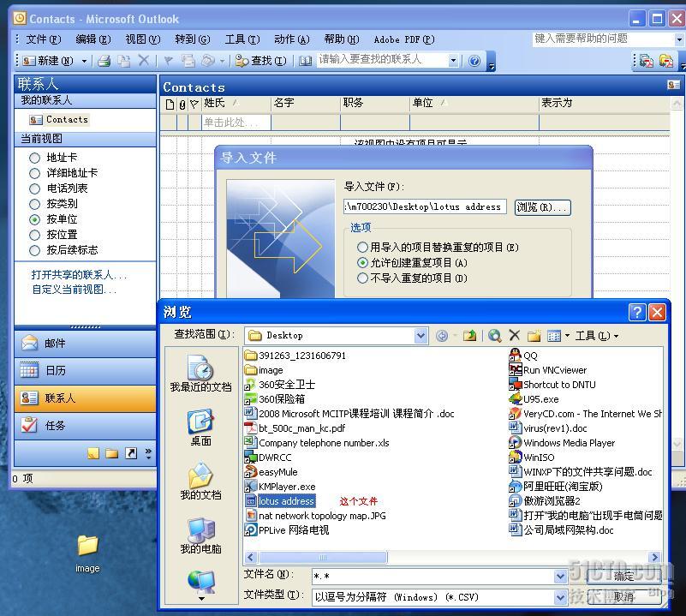
Task: Open the Mail pane in navigation
Action: (86, 344)
